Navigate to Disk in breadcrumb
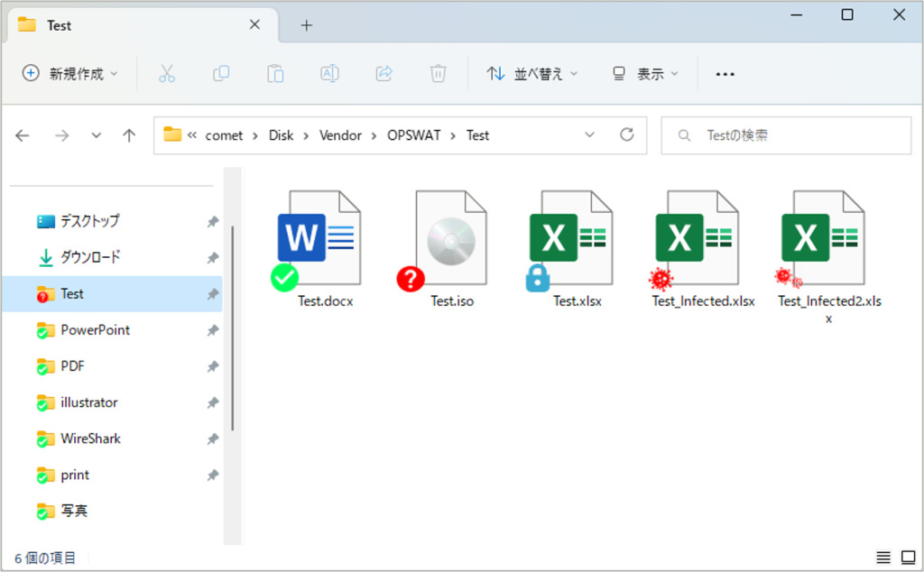The width and height of the screenshot is (924, 572). click(282, 135)
